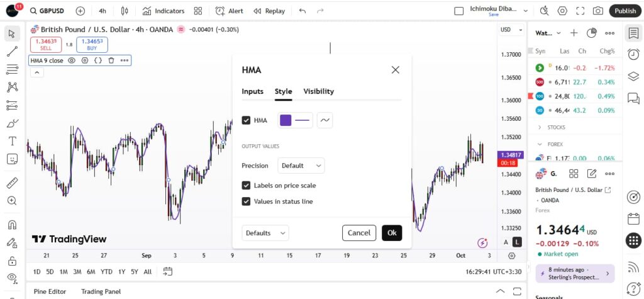Select the Measure ruler tool
Viewport: 644px width, 299px height.
[11, 183]
